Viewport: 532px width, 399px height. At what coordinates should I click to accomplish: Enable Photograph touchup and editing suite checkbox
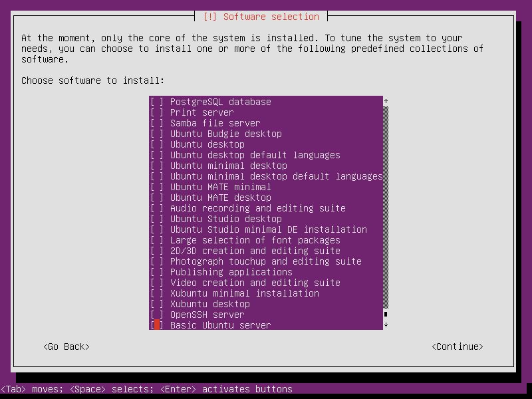[x=157, y=261]
